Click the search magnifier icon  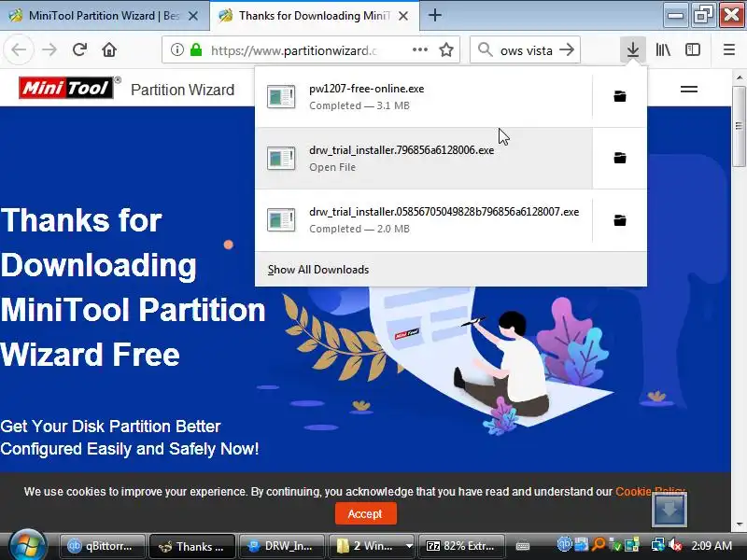pyautogui.click(x=485, y=49)
